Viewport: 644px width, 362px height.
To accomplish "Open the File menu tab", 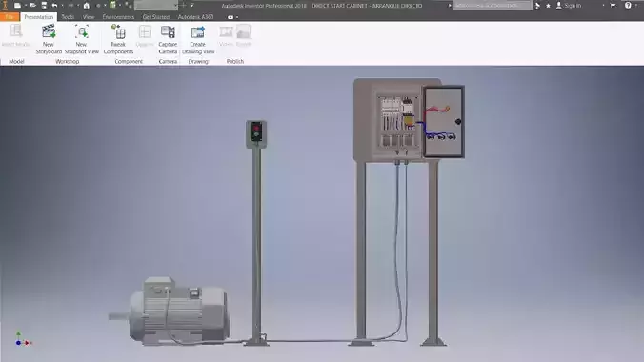I will [10, 17].
